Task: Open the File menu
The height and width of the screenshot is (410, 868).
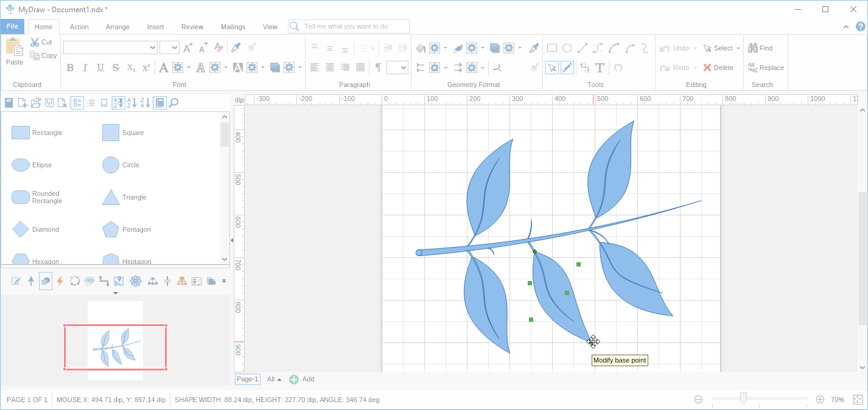Action: (x=12, y=26)
